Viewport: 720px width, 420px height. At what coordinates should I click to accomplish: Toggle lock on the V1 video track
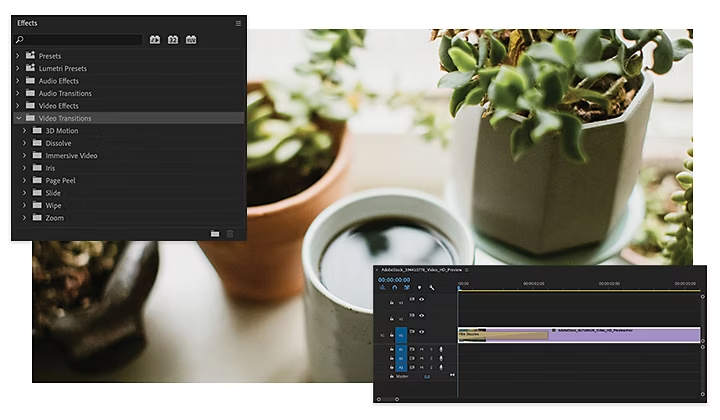pyautogui.click(x=390, y=335)
